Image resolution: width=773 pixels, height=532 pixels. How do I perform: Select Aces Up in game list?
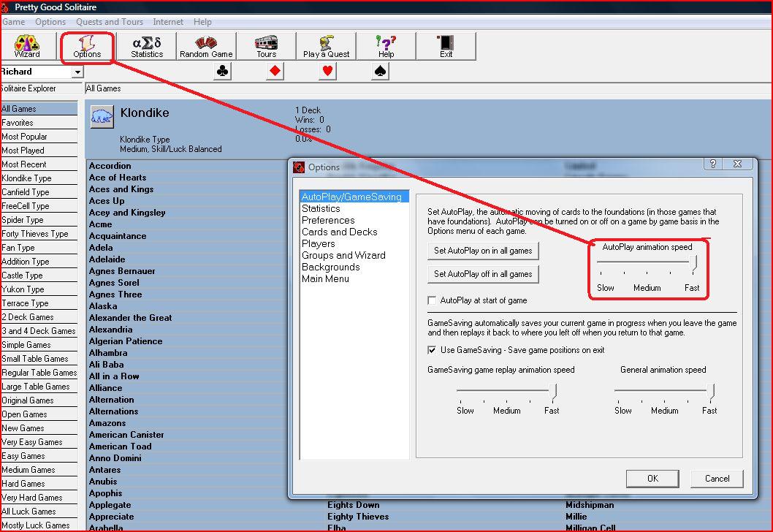[x=107, y=201]
